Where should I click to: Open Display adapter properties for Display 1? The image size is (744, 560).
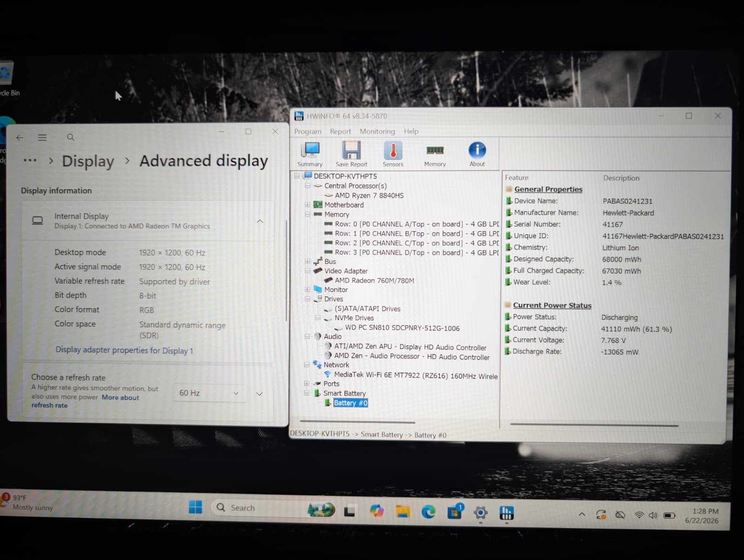point(124,350)
